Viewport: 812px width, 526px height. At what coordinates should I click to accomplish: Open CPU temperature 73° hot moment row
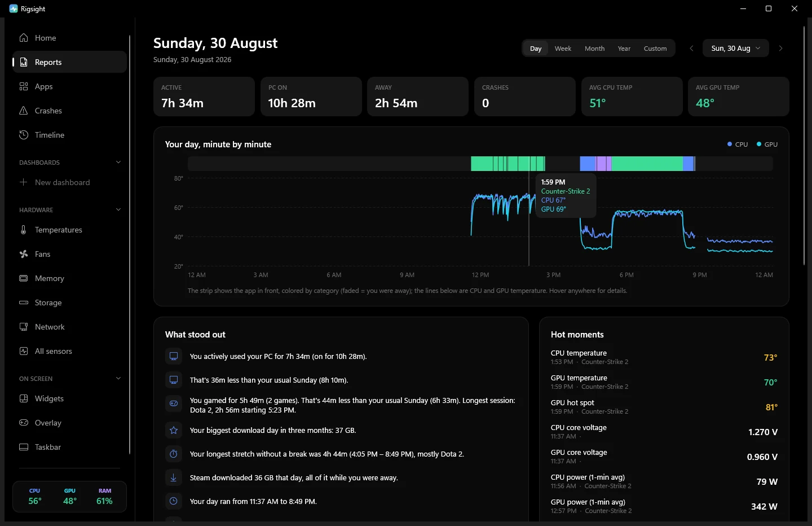coord(664,357)
